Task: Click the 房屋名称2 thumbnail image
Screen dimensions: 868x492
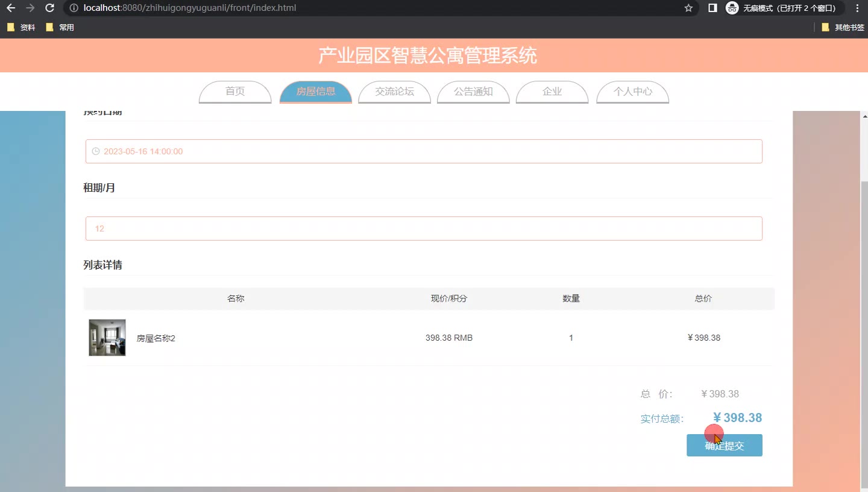Action: (107, 338)
